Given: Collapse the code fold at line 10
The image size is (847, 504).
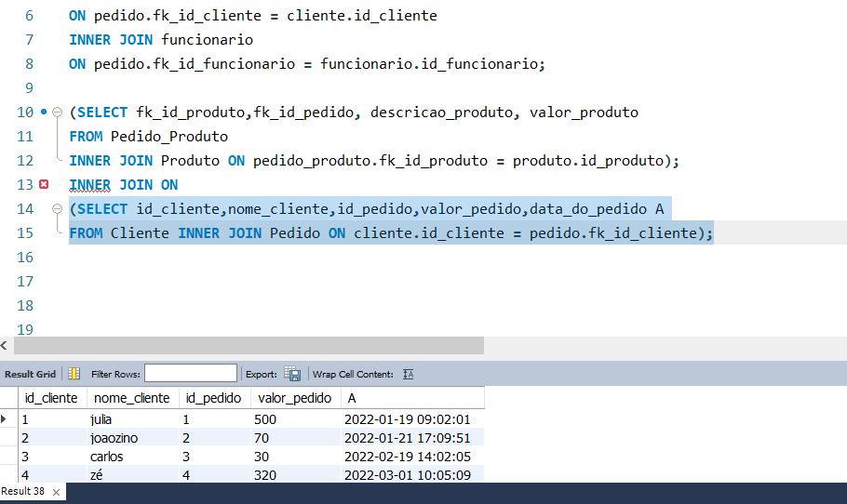Looking at the screenshot, I should (57, 113).
